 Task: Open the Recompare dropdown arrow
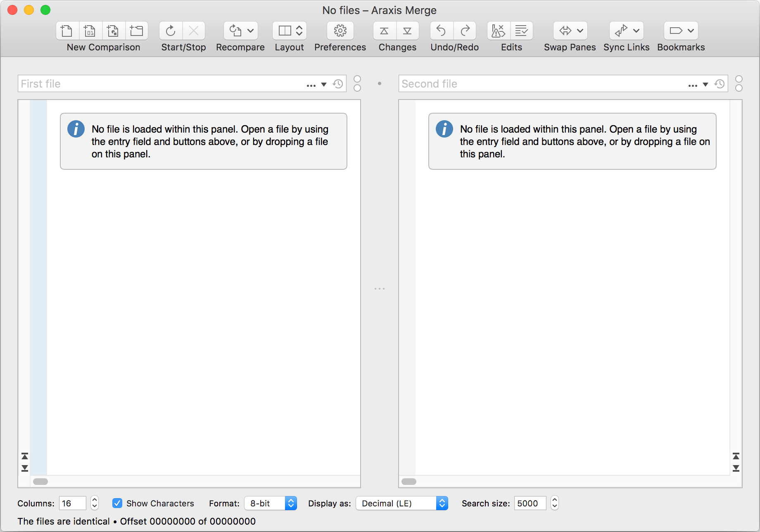click(251, 31)
